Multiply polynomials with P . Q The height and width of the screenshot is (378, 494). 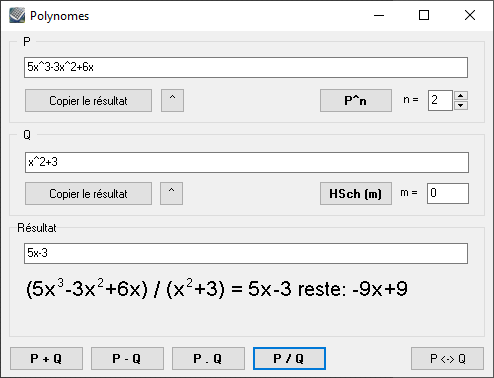coord(208,359)
